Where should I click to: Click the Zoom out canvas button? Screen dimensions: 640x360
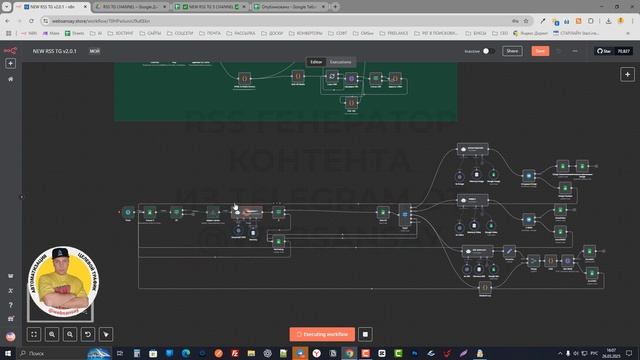pyautogui.click(x=70, y=334)
